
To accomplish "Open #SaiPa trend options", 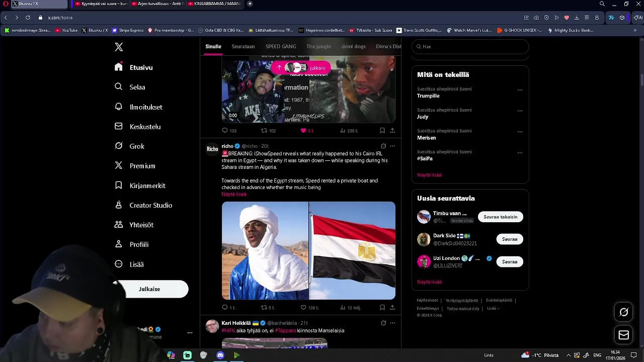I will 520,153.
